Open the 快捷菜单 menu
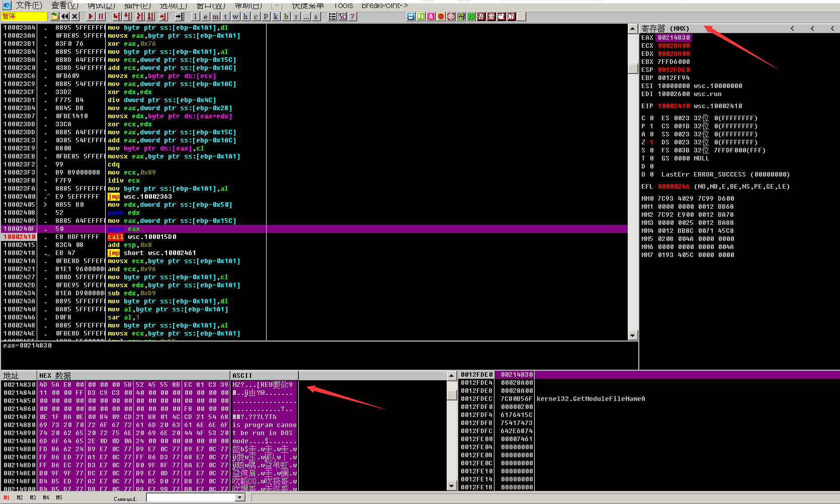 pos(308,5)
